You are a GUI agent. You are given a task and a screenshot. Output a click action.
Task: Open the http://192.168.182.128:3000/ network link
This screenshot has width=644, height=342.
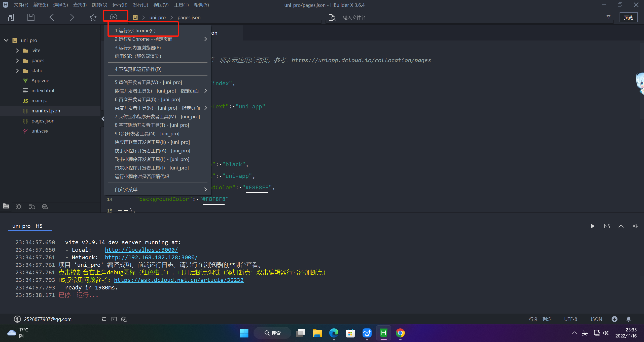(x=151, y=257)
